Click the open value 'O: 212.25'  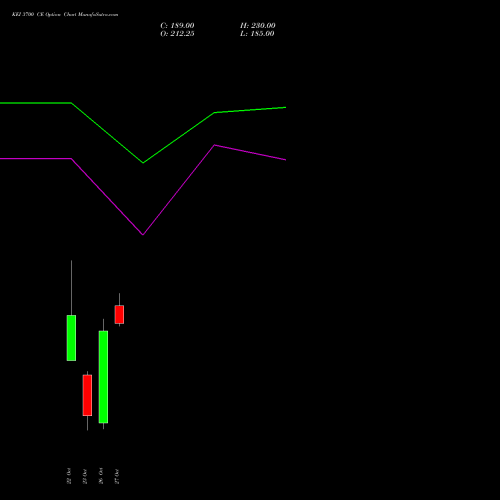[x=177, y=34]
